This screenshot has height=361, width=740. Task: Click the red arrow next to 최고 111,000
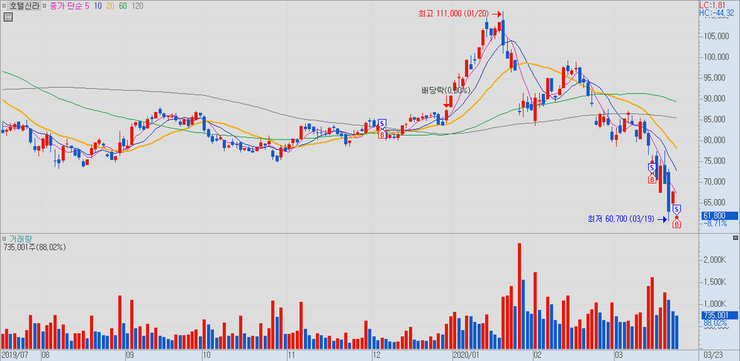point(496,14)
